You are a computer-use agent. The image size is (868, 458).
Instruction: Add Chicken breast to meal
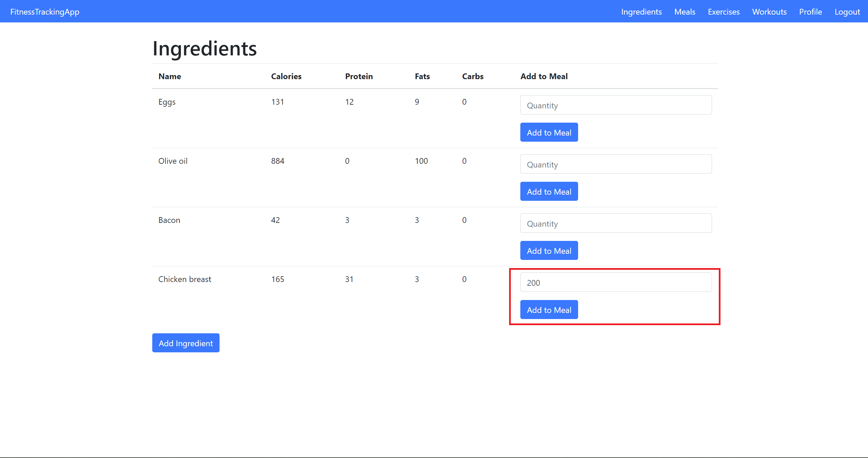click(549, 310)
